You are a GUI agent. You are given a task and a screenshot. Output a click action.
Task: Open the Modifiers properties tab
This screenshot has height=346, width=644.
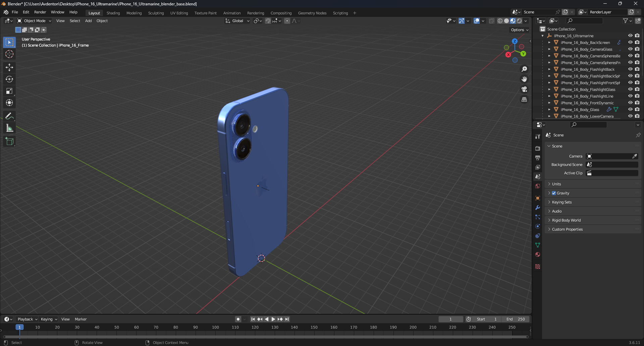(538, 208)
